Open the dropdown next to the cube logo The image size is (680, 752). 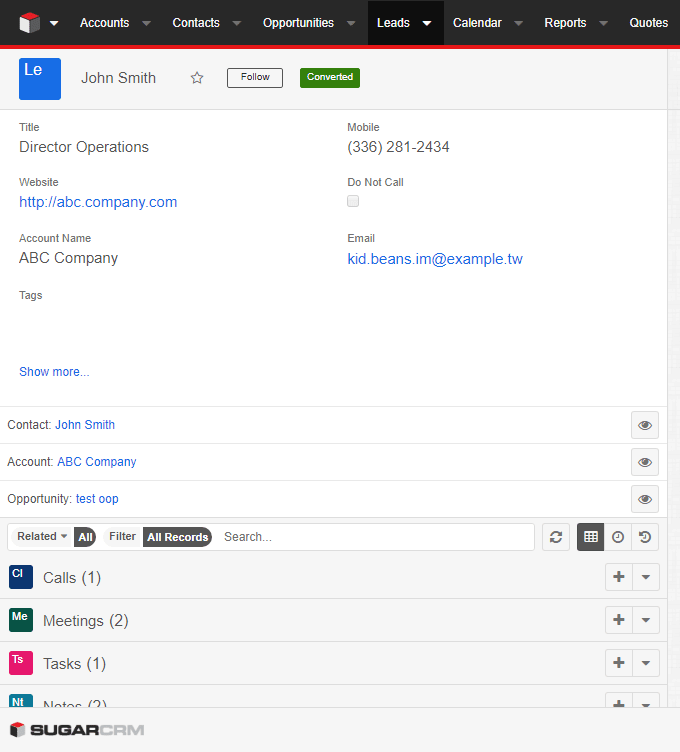pyautogui.click(x=54, y=23)
